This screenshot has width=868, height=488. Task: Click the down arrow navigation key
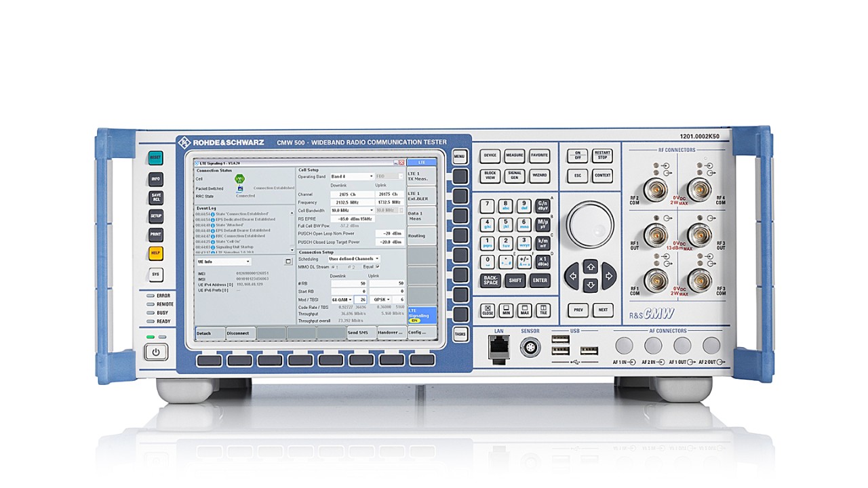[590, 285]
